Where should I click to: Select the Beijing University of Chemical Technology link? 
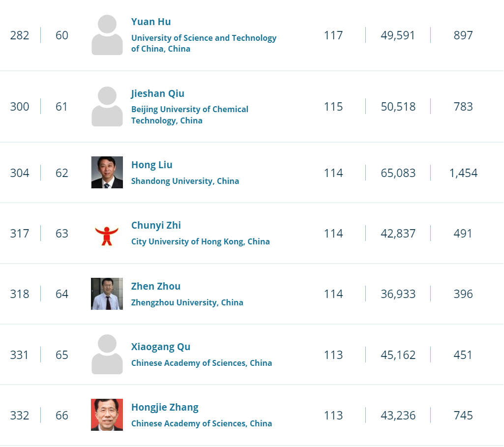pyautogui.click(x=189, y=115)
